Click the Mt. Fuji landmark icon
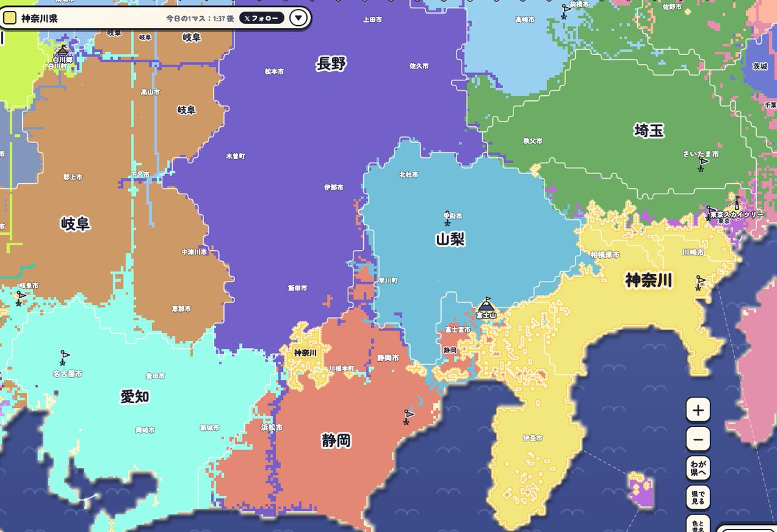 (486, 304)
